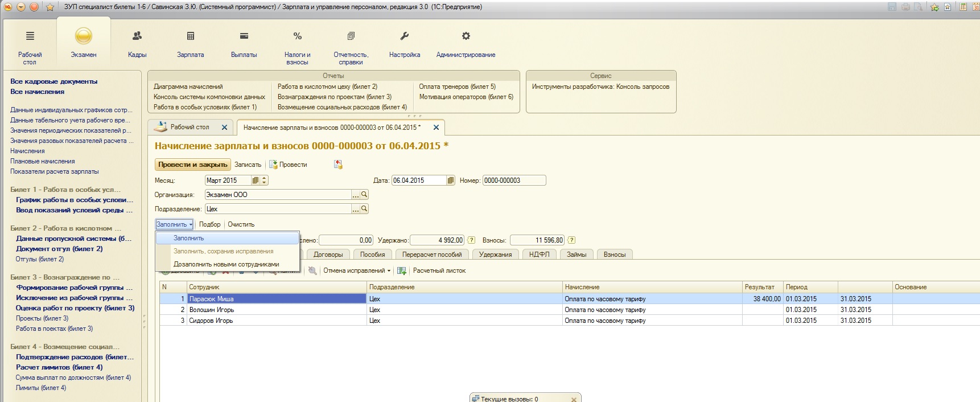
Task: Click the Подразделение input field
Action: point(278,209)
